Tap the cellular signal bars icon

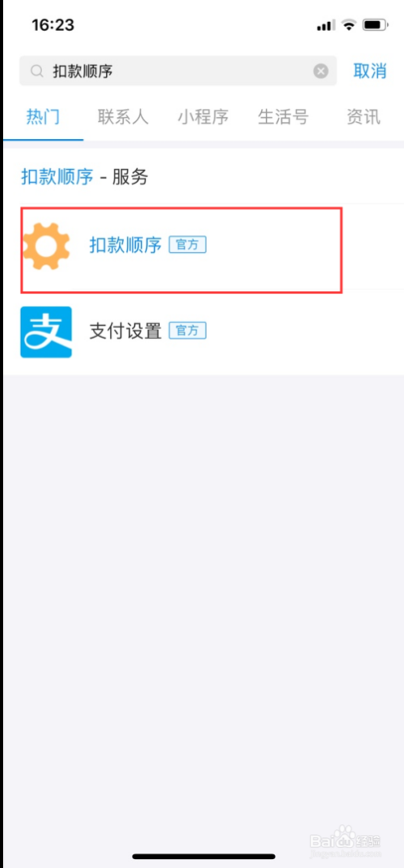tap(326, 26)
